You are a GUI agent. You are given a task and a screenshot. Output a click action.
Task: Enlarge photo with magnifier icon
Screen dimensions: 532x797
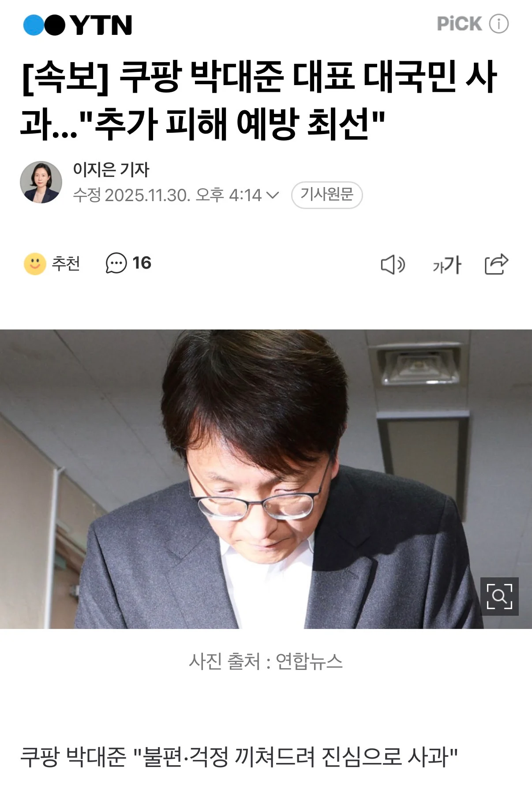coord(499,596)
